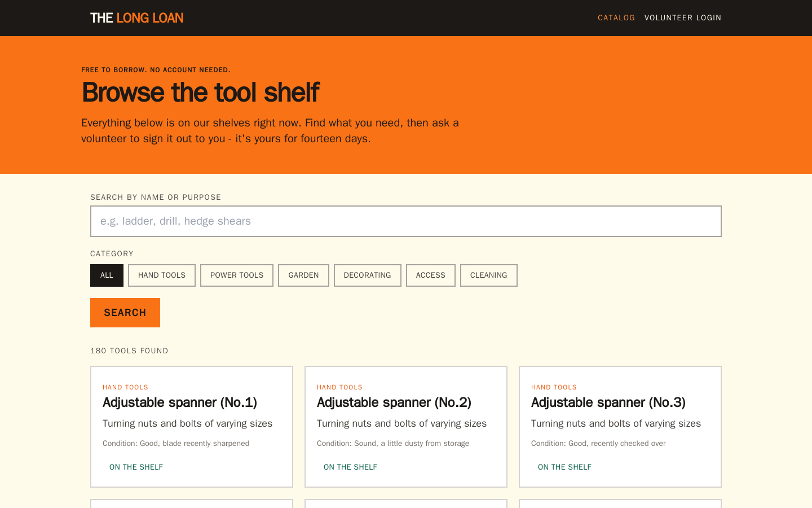Open Adjustable spanner (No.2) card title
Screen dimensions: 812x508
(x=394, y=402)
